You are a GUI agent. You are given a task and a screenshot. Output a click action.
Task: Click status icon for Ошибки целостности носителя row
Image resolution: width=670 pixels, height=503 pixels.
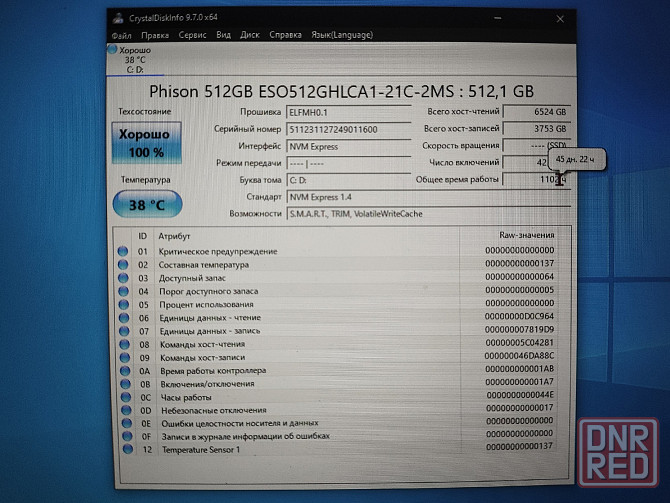126,423
